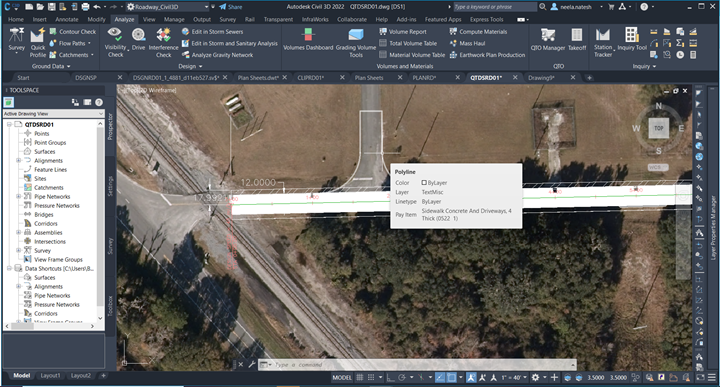Click the Plot printer icon in Quick Access
The width and height of the screenshot is (720, 387).
85,7
